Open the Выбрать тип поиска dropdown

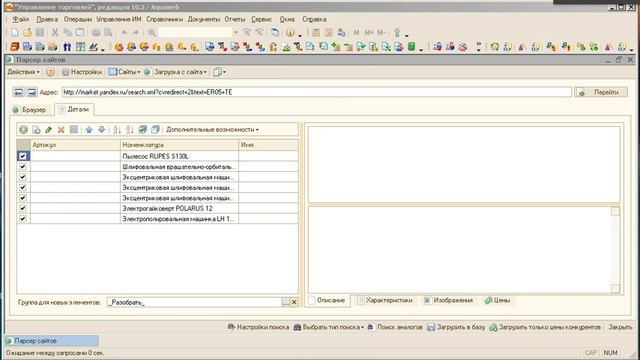coord(329,327)
